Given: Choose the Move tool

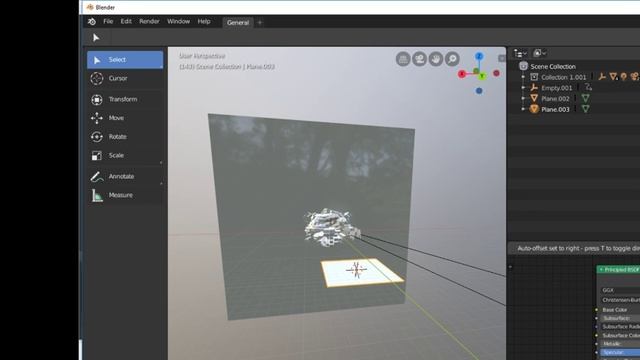Looking at the screenshot, I should (125, 118).
